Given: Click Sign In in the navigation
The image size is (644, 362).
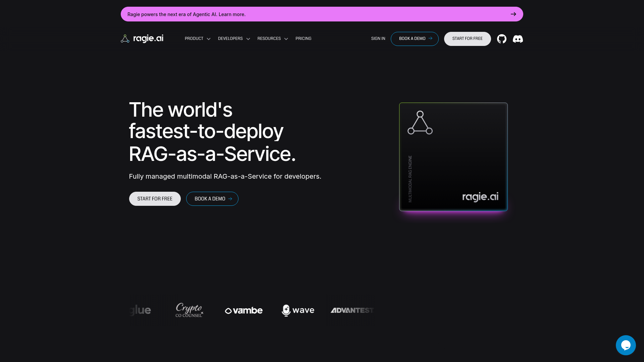Looking at the screenshot, I should [378, 39].
